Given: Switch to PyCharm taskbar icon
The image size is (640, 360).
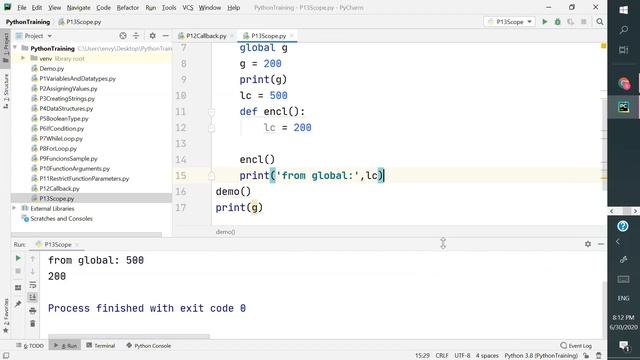Looking at the screenshot, I should [623, 107].
